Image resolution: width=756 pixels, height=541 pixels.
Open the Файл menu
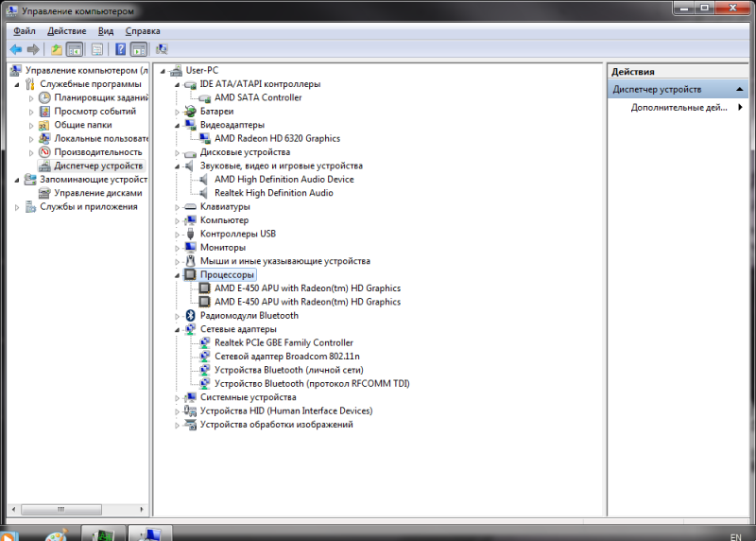[x=24, y=31]
